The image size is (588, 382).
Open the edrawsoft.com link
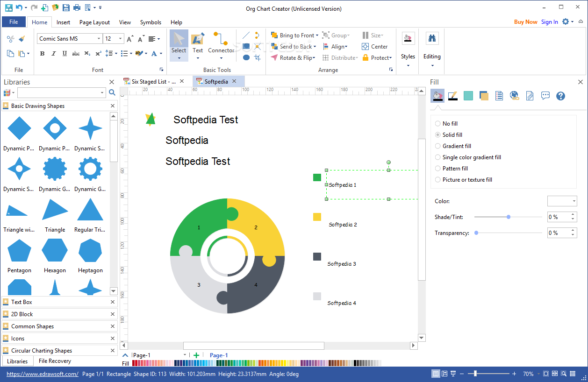(43, 374)
